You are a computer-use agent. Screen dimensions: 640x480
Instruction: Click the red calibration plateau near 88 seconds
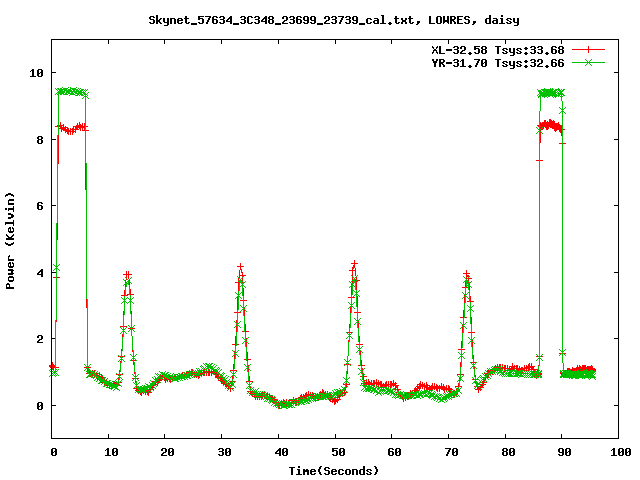click(551, 125)
